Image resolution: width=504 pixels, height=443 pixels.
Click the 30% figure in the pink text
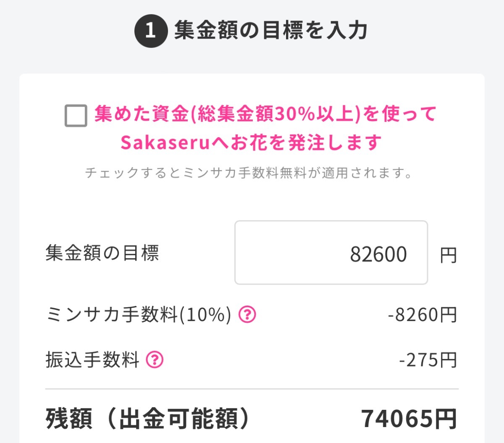click(x=295, y=114)
